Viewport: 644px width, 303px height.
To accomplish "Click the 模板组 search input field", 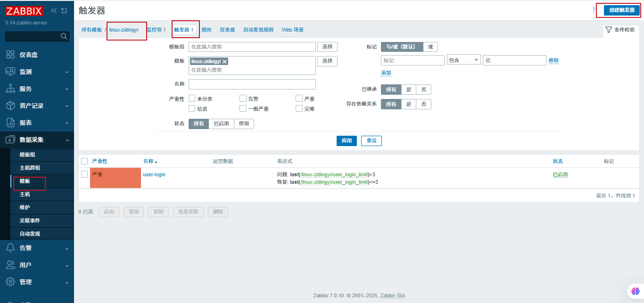I will [x=252, y=47].
